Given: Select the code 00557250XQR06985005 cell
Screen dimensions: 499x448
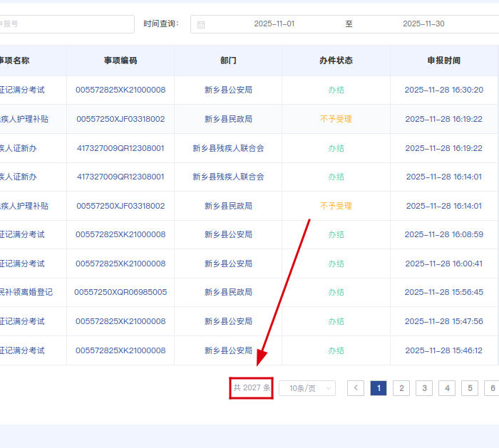Looking at the screenshot, I should 120,292.
